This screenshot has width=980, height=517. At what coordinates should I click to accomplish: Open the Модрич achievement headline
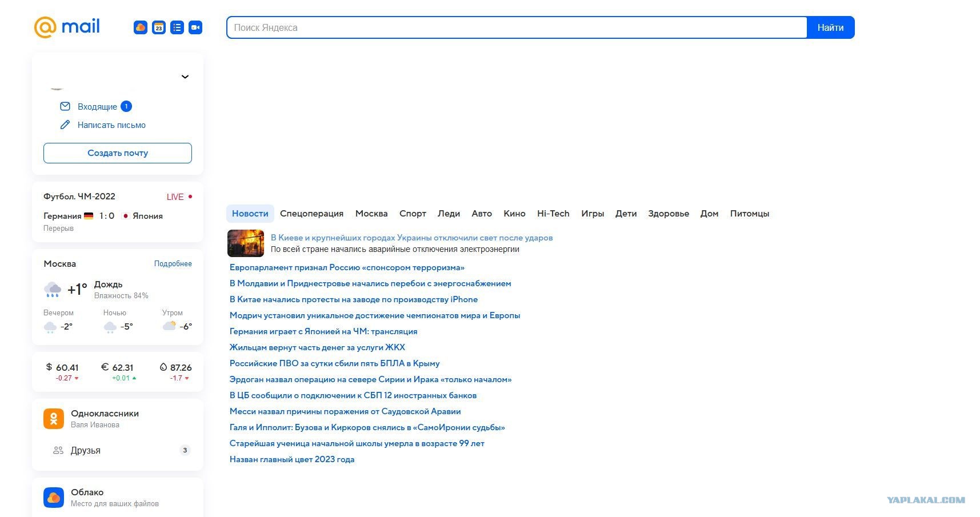tap(375, 315)
